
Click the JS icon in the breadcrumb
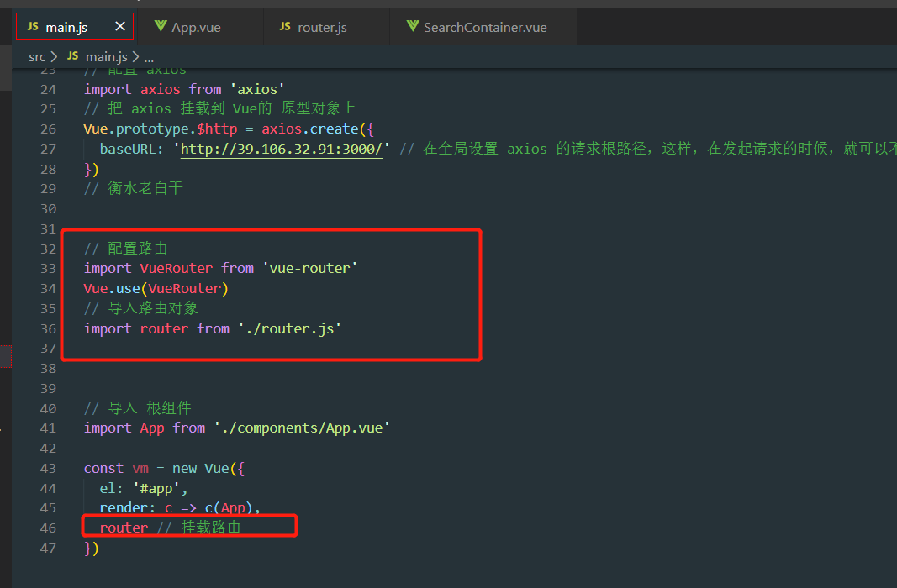tap(72, 56)
